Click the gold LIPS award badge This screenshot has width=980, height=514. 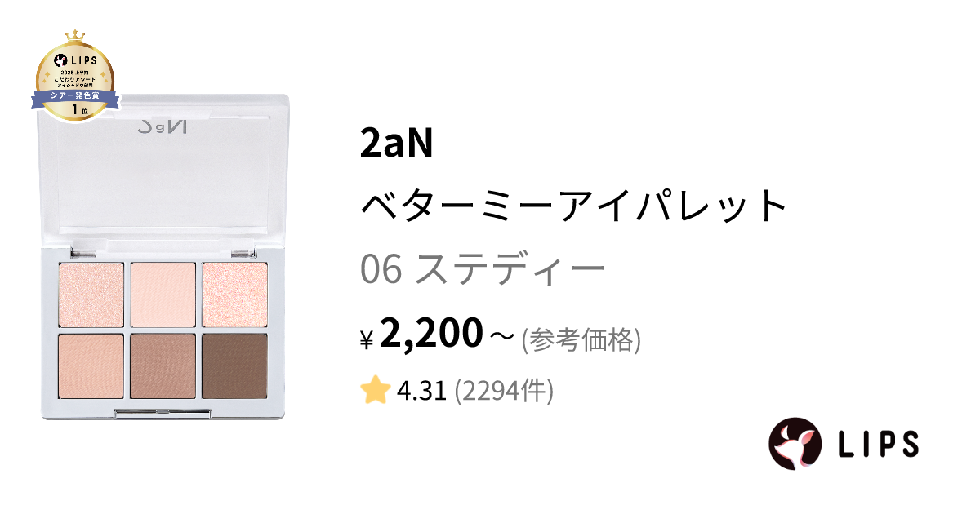pos(74,76)
